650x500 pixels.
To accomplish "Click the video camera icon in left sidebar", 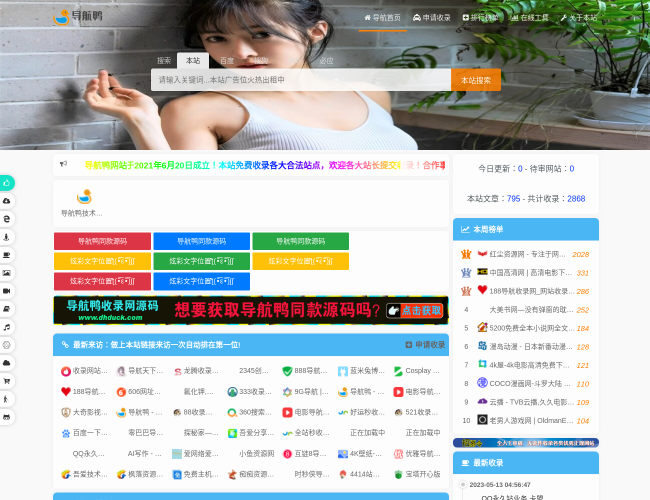I will [7, 291].
